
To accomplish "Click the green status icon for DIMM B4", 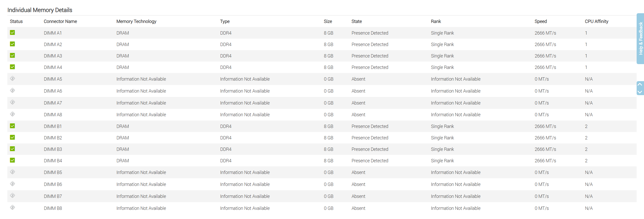I will click(x=12, y=160).
